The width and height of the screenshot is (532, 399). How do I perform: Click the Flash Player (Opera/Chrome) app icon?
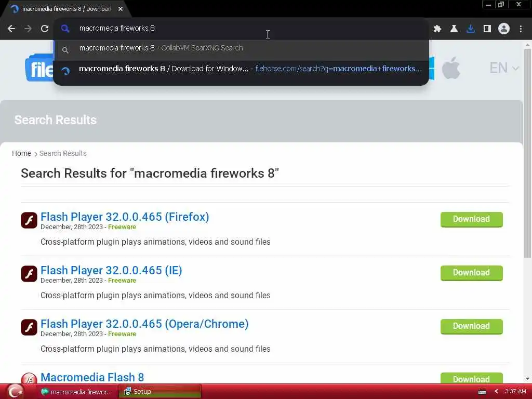click(29, 327)
